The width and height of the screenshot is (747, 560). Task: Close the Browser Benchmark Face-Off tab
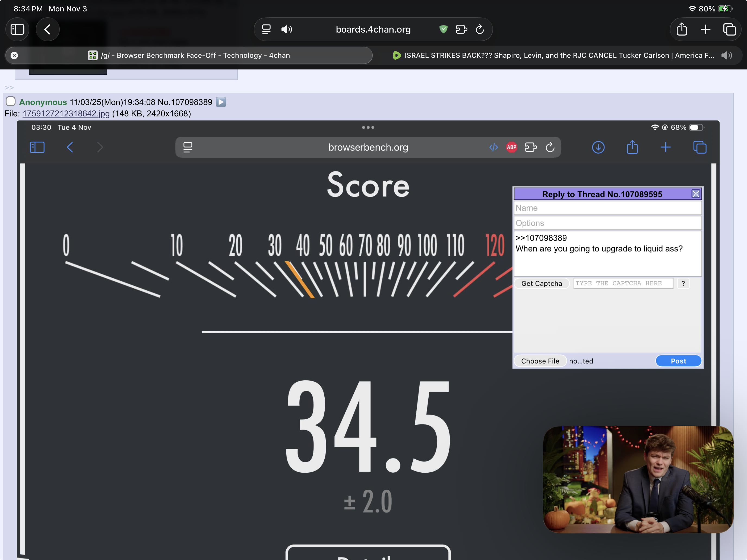pos(14,55)
